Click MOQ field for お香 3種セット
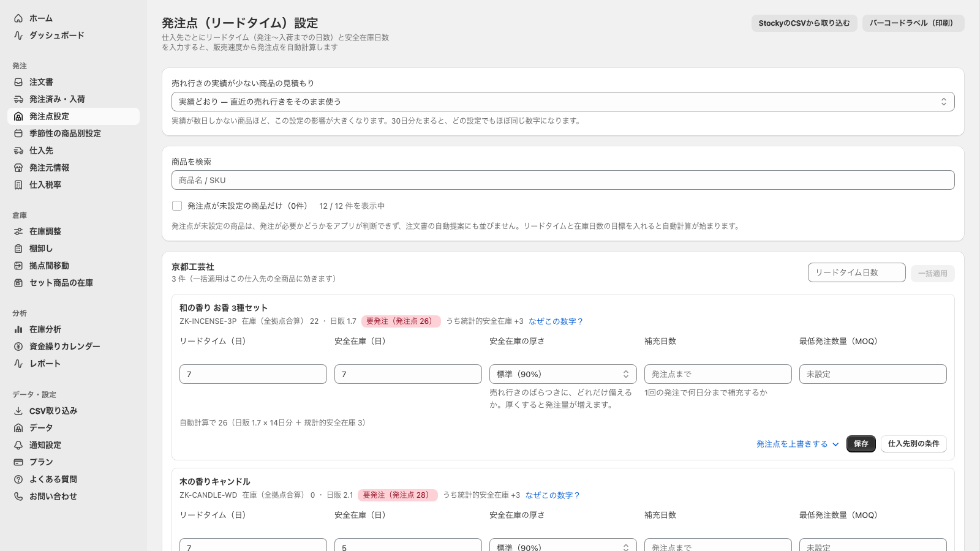 pyautogui.click(x=873, y=374)
